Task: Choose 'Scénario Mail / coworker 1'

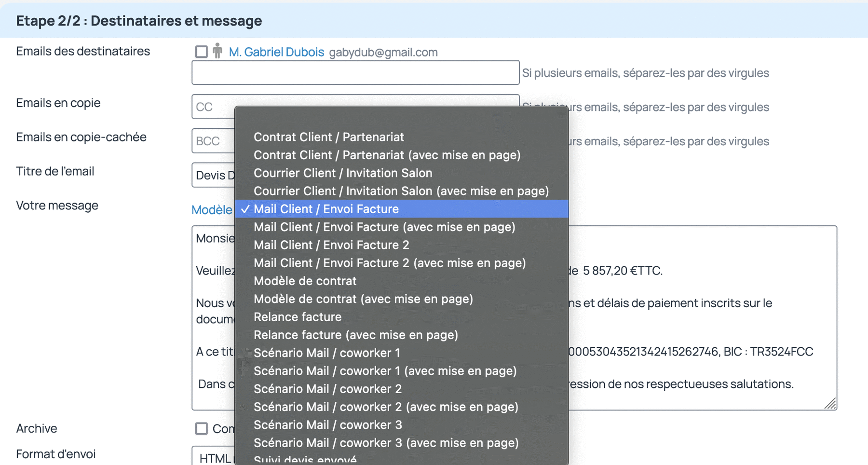Action: (401, 353)
